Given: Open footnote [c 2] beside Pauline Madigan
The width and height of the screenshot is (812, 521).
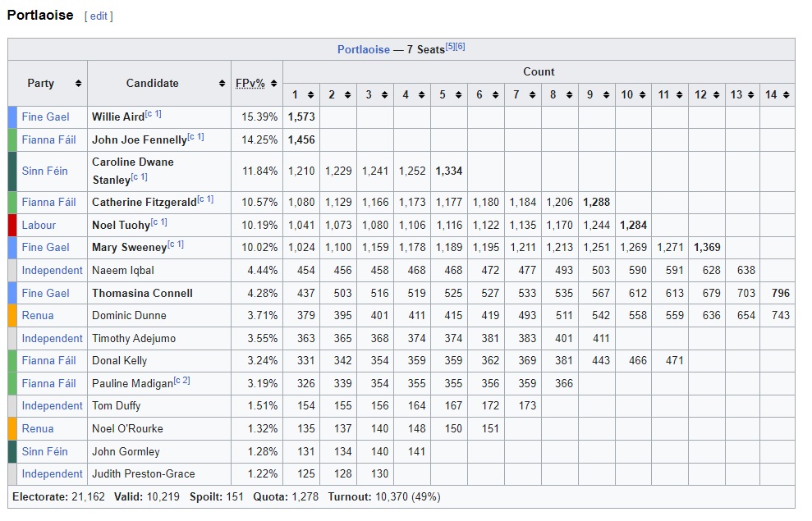Looking at the screenshot, I should [x=181, y=380].
